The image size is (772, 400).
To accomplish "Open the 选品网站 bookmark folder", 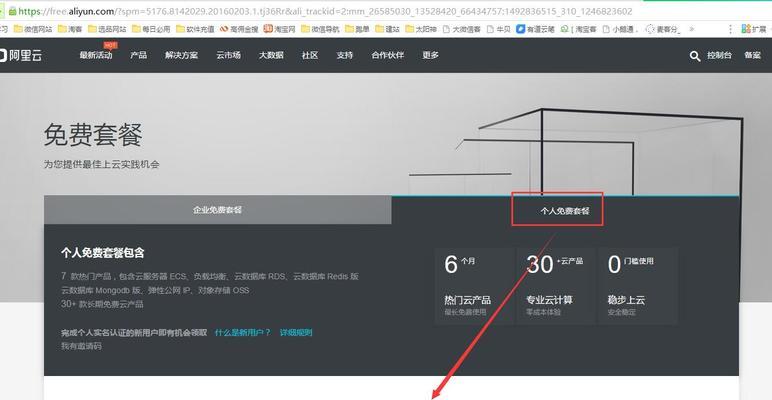I will [x=107, y=29].
